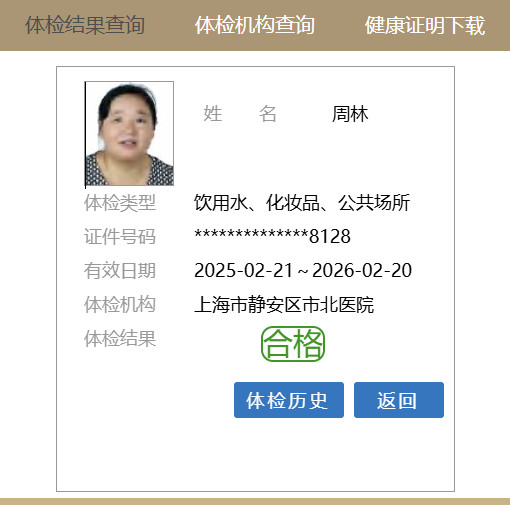Viewport: 510px width, 505px height.
Task: Click the ID photo thumbnail
Action: [129, 133]
